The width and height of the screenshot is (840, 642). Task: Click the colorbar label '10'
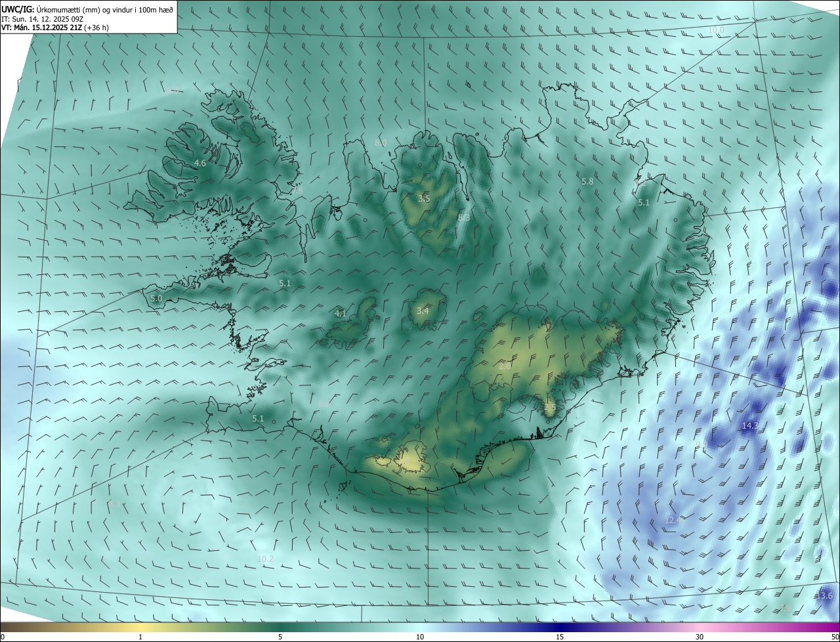coord(420,637)
